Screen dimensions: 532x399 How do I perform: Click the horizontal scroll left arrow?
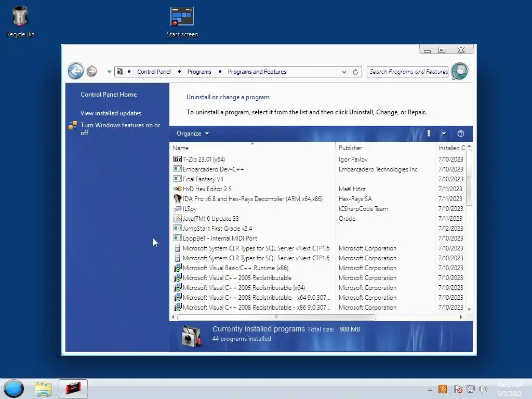point(173,317)
